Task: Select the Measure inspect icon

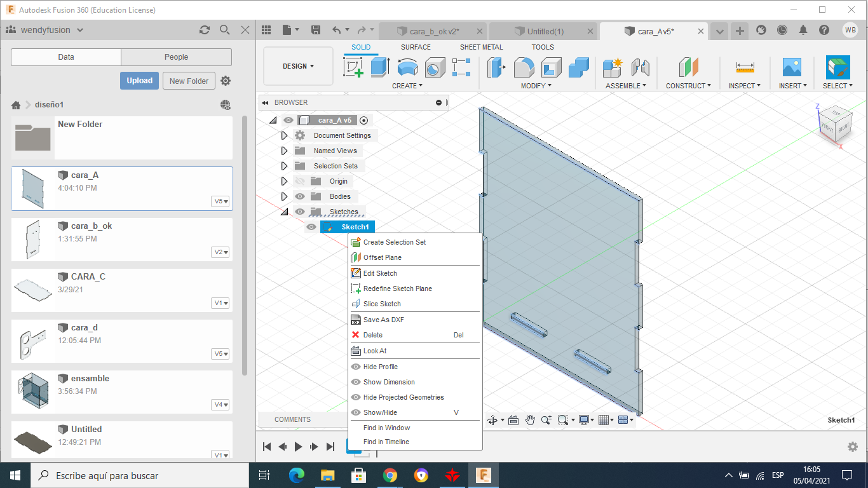Action: tap(745, 67)
